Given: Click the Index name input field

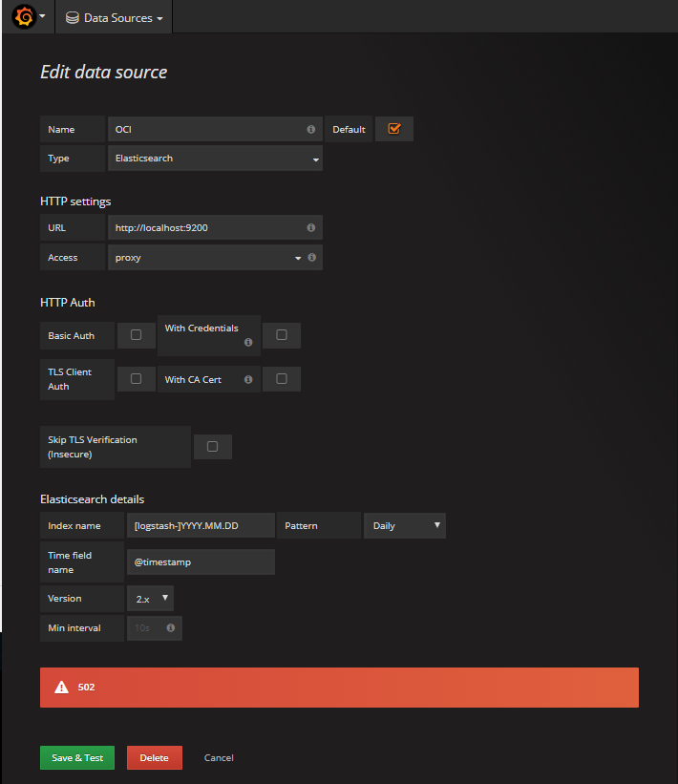Looking at the screenshot, I should 201,525.
